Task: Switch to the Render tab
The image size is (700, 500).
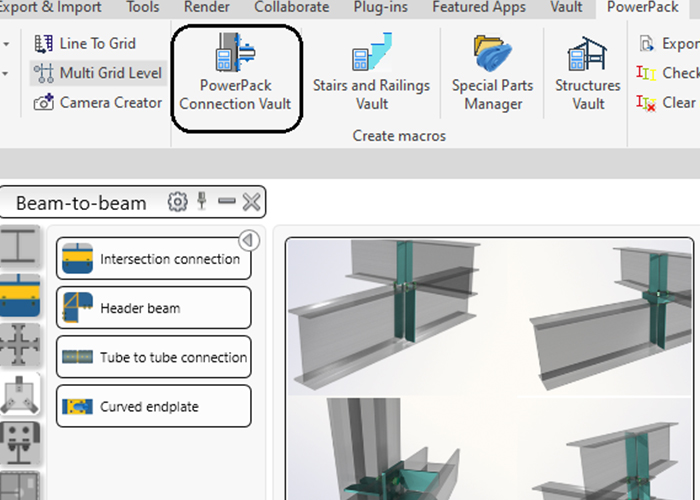Action: 207,7
